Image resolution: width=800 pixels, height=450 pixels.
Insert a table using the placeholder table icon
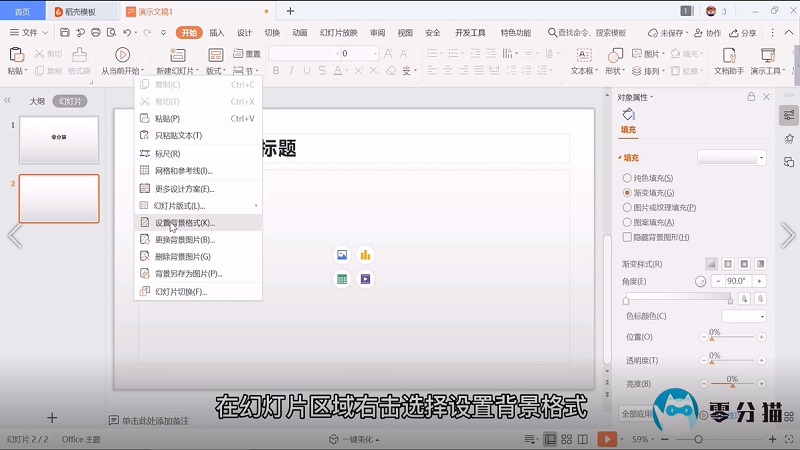342,279
